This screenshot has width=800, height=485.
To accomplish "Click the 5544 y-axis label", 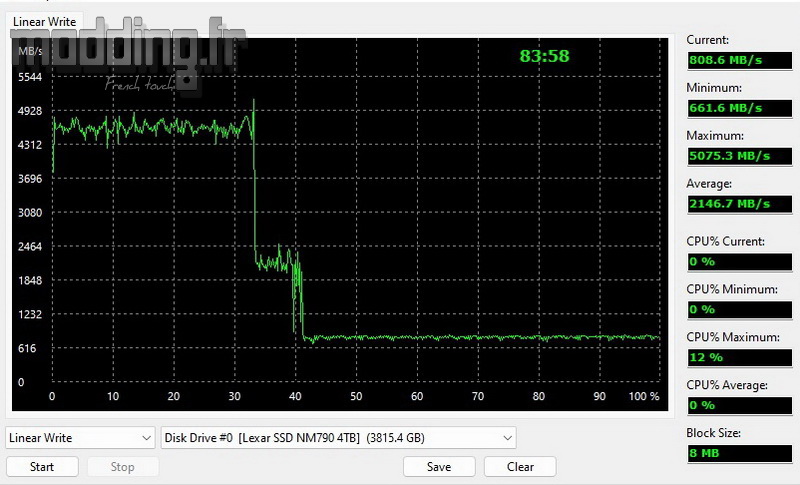I will 30,77.
